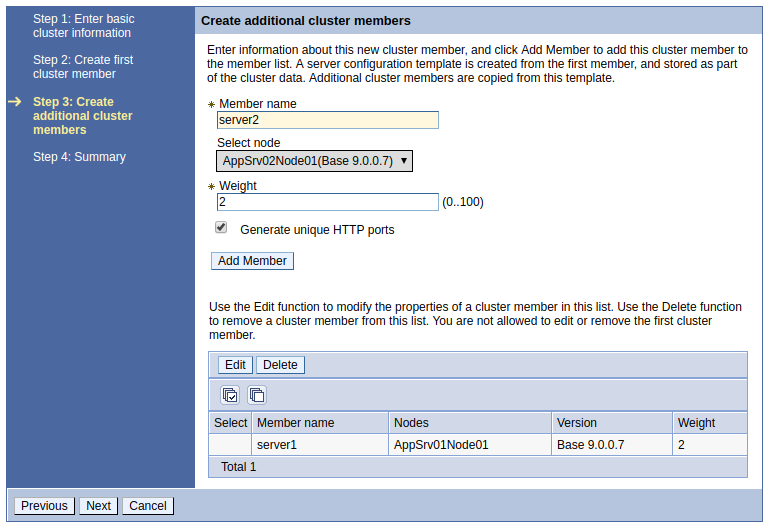Toggle Generate unique HTTP ports checkbox
The image size is (766, 527).
[x=221, y=227]
